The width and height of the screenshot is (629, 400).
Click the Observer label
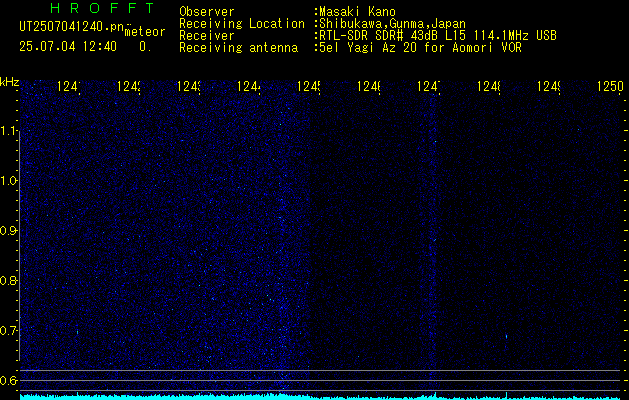click(207, 12)
